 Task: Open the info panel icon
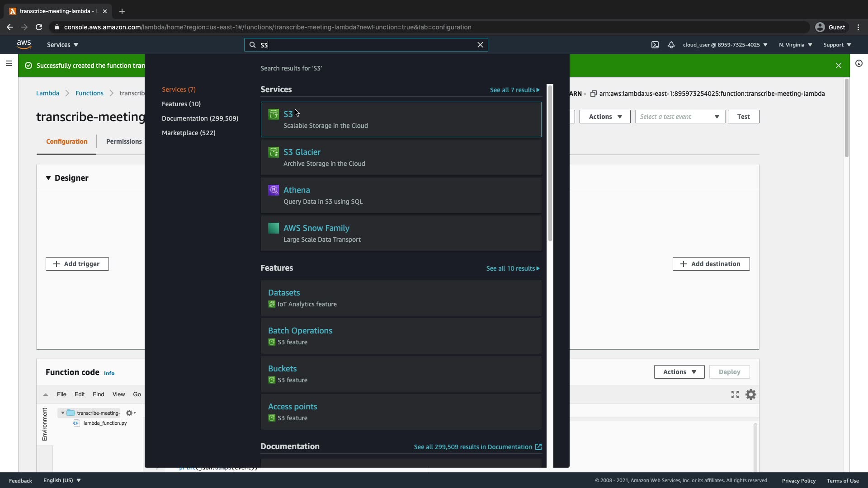pos(859,63)
